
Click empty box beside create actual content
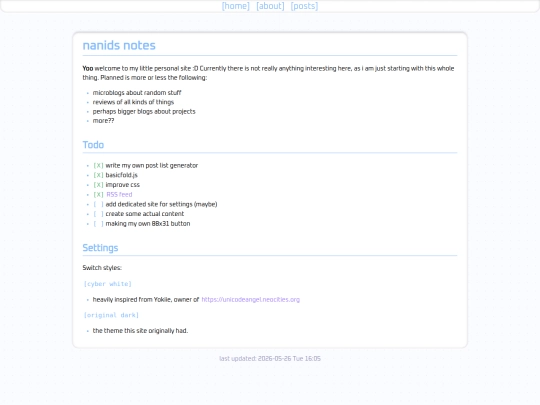click(98, 214)
